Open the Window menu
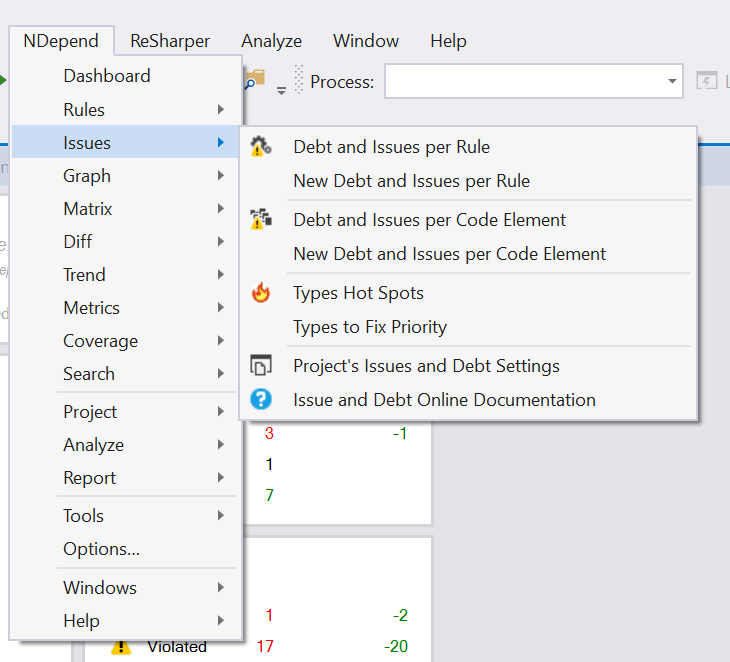This screenshot has height=662, width=730. coord(366,41)
